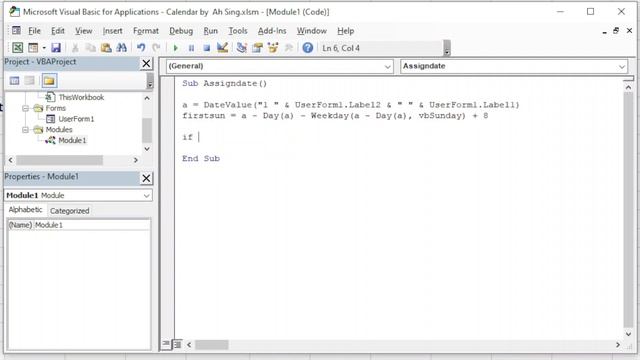Close the Project - VBAProject pane
Viewport: 640px width, 360px height.
coord(146,64)
